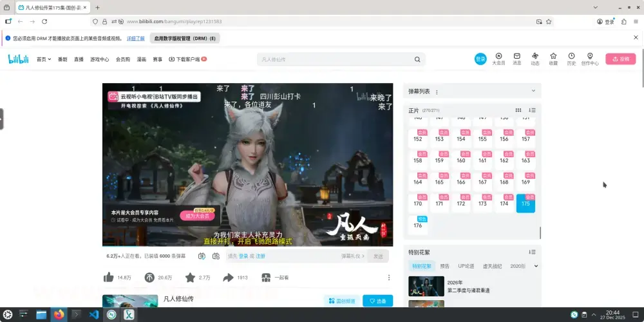Toggle episode list sort order icon
The height and width of the screenshot is (322, 644).
click(x=532, y=110)
